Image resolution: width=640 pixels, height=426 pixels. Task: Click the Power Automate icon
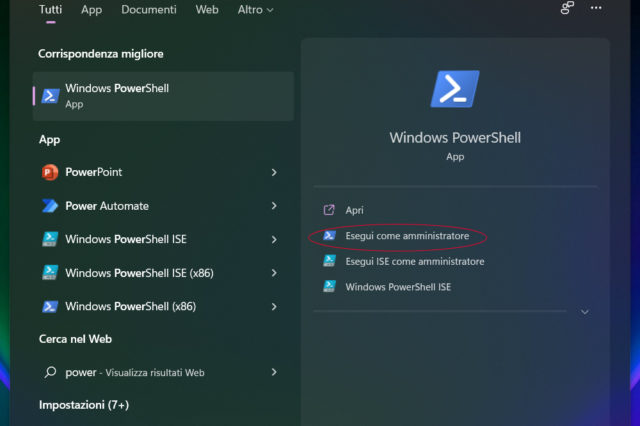coord(50,206)
